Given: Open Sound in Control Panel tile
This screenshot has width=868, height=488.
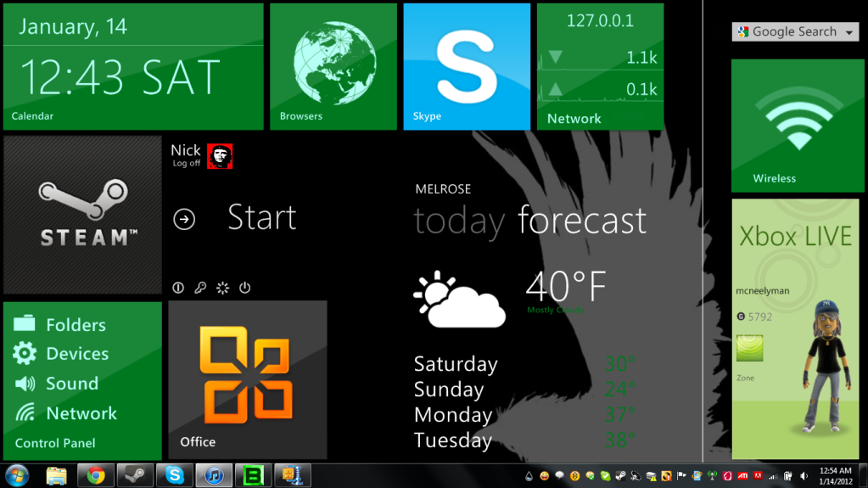Looking at the screenshot, I should pyautogui.click(x=72, y=384).
